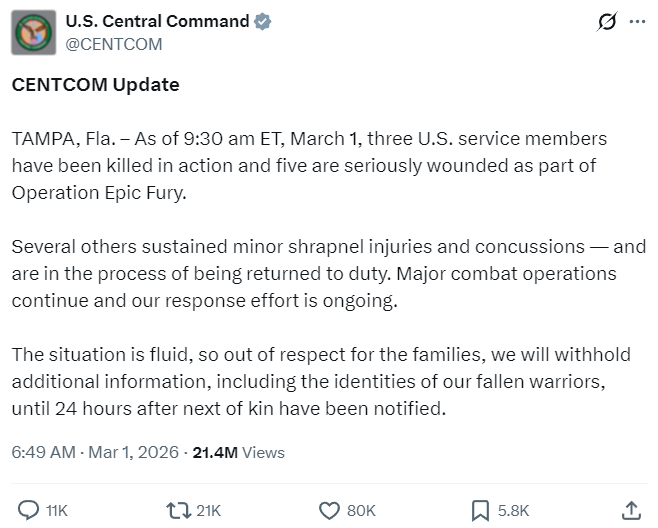Click the 21K reposts count
This screenshot has height=528, width=658.
coord(208,510)
